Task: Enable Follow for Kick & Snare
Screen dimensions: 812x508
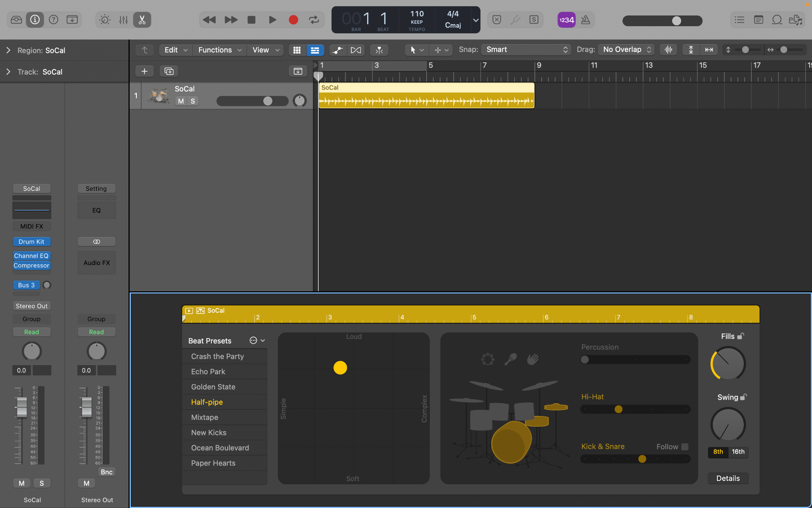Action: coord(685,447)
